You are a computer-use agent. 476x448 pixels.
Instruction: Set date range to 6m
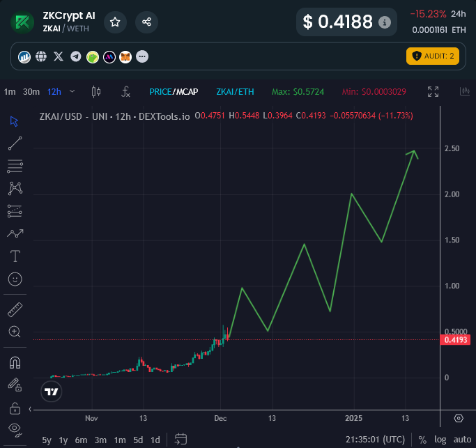81,440
